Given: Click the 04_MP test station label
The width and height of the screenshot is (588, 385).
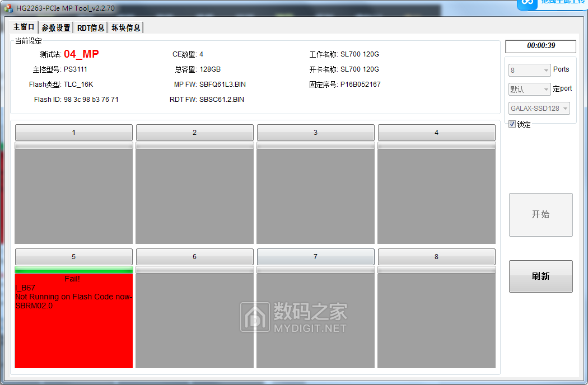Looking at the screenshot, I should click(81, 54).
